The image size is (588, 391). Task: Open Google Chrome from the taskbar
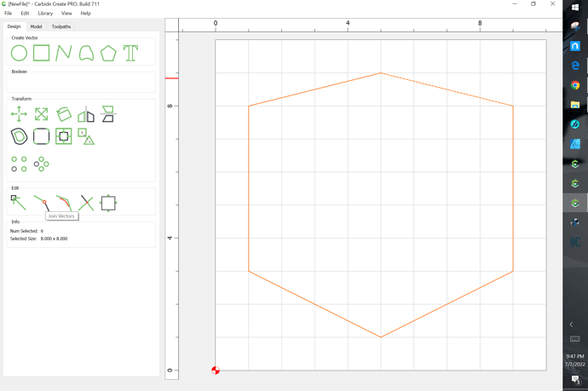point(575,85)
